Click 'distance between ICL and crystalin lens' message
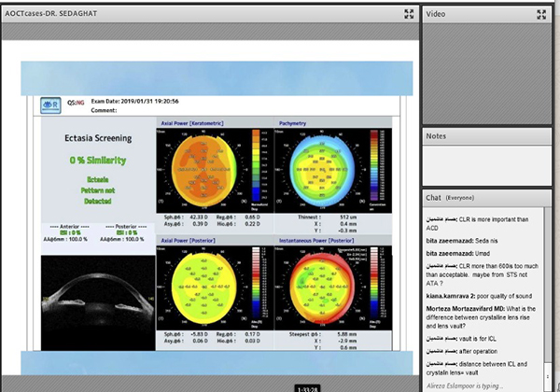Viewport: 560px width, 392px height. coord(477,369)
